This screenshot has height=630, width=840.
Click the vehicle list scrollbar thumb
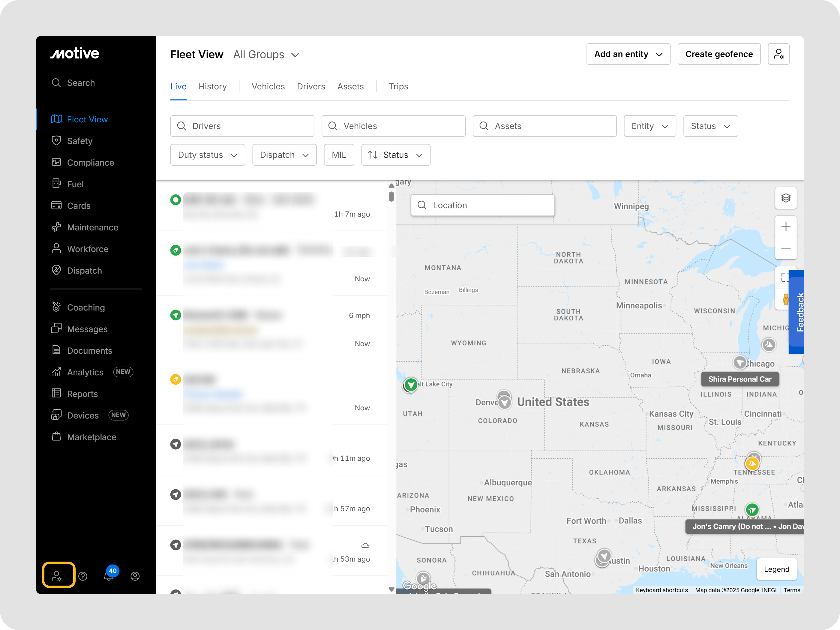point(391,196)
